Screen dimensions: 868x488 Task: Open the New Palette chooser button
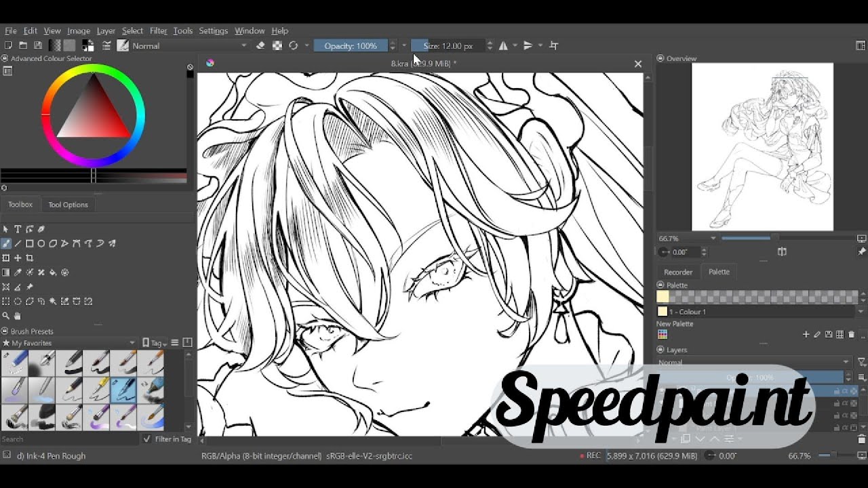(663, 334)
